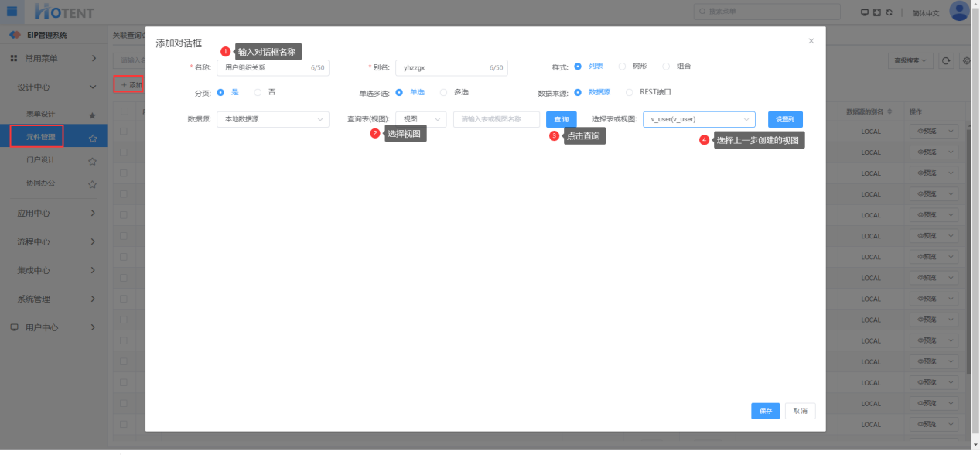
Task: Open 表单设计 in the sidebar
Action: point(41,115)
